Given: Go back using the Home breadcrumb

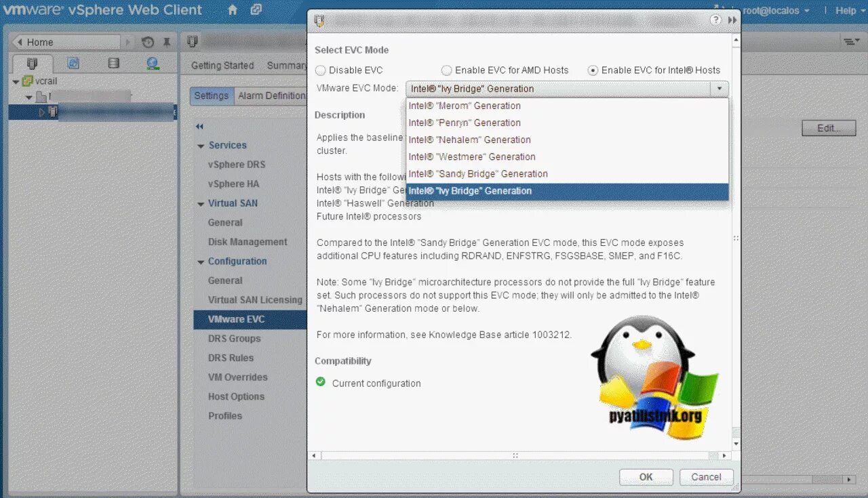Looking at the screenshot, I should [66, 42].
